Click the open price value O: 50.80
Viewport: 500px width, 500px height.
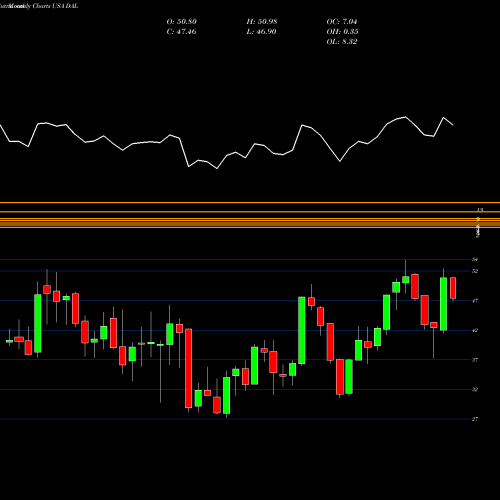pos(182,22)
